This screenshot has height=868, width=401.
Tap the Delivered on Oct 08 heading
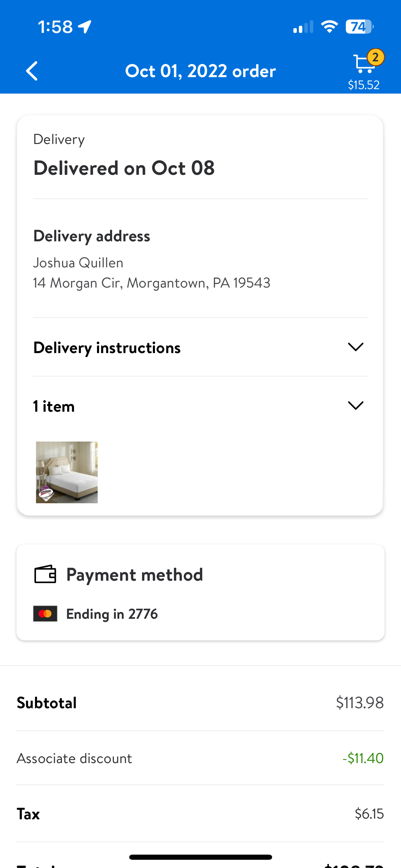(x=124, y=168)
